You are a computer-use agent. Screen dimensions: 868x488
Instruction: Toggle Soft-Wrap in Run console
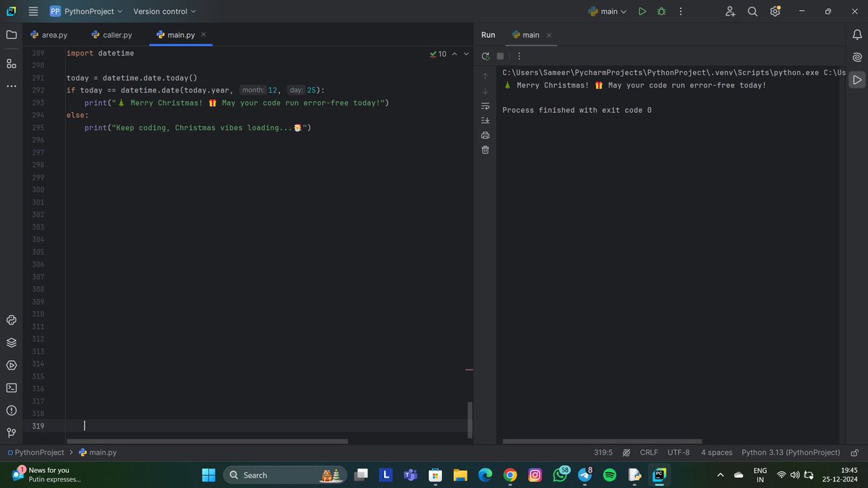coord(485,106)
